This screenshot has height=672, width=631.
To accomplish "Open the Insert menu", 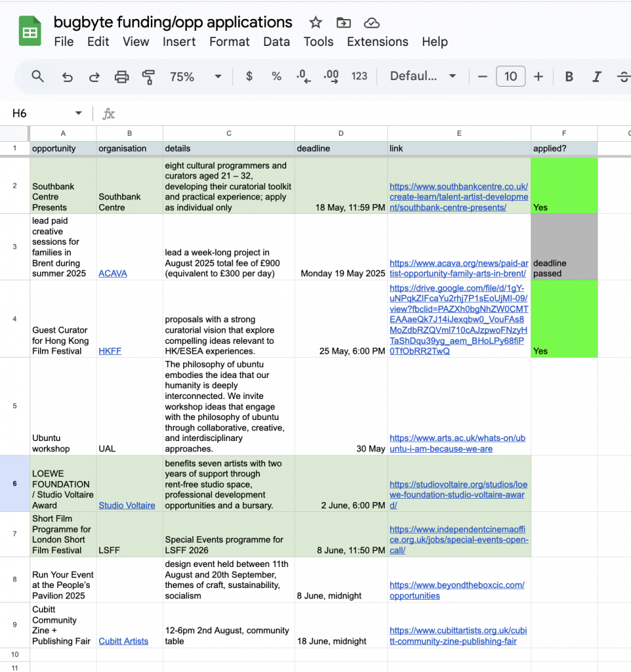I will (179, 41).
